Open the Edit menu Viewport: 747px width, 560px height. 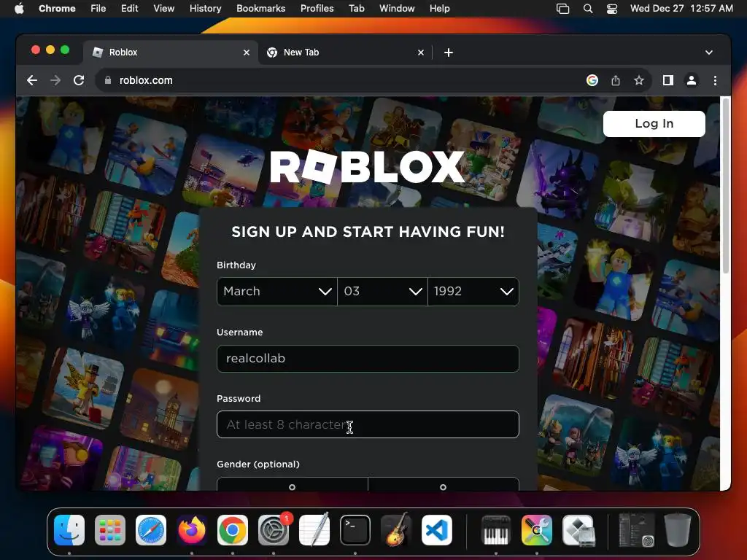(129, 8)
